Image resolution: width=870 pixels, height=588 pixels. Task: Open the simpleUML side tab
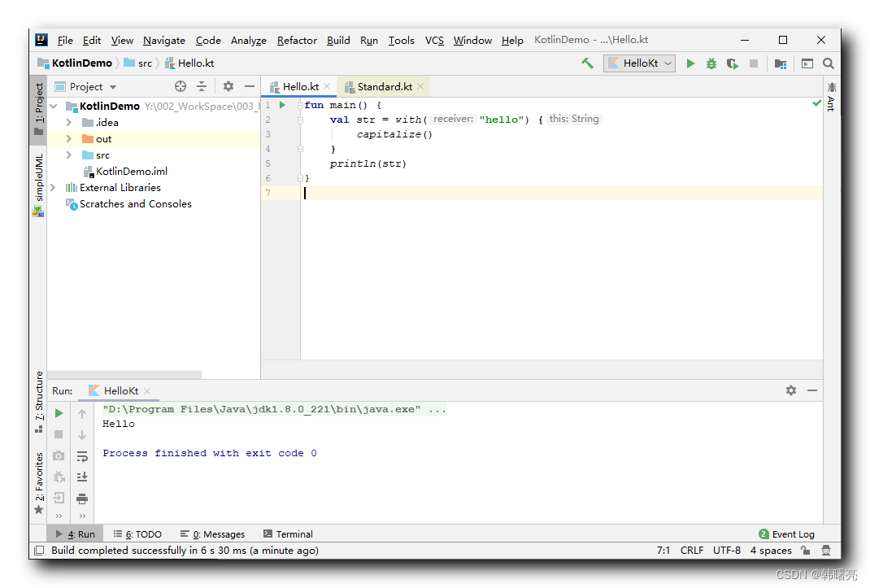click(x=38, y=185)
